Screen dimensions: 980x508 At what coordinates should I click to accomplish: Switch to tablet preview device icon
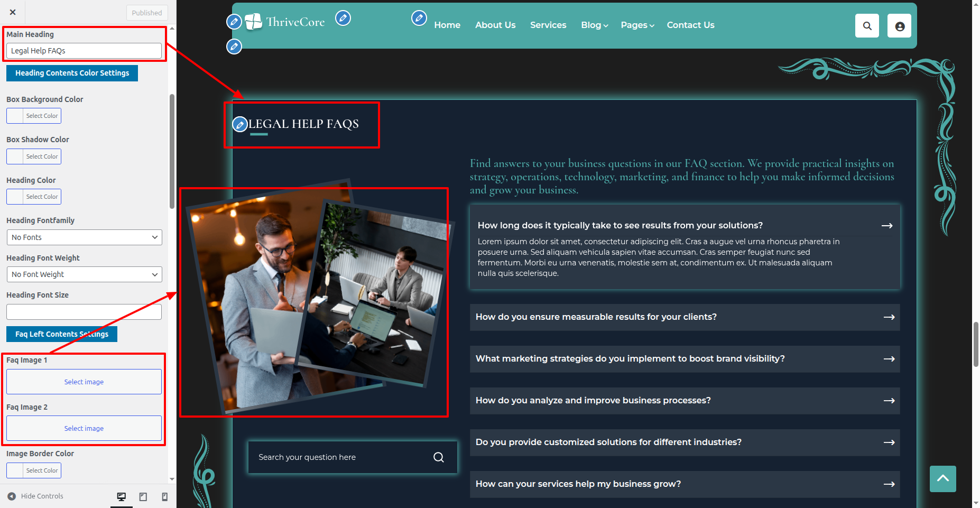(143, 496)
